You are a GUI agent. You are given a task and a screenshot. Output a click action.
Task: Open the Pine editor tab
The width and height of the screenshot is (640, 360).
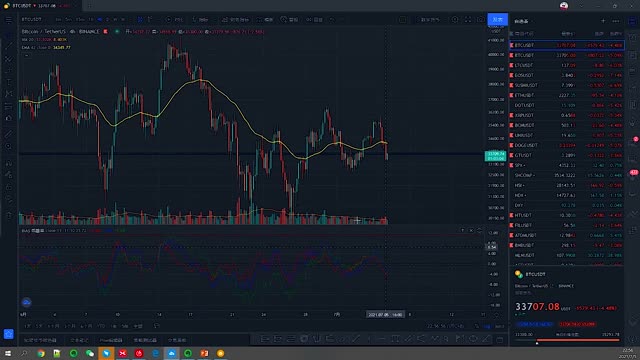coord(111,340)
